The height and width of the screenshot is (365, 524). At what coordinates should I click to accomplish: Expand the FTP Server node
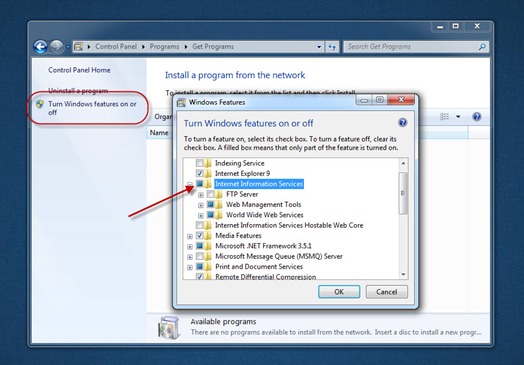click(x=201, y=195)
